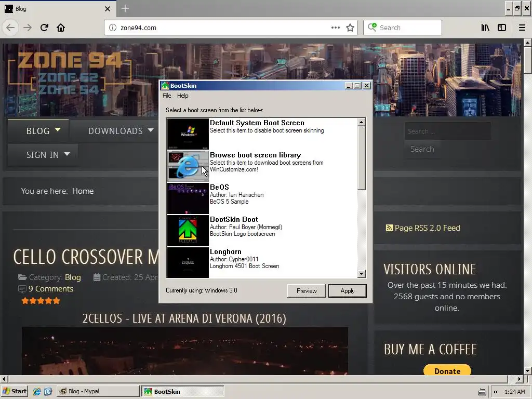The image size is (532, 399).
Task: Select the BootSkin Boot arrow logo thumbnail
Action: click(188, 230)
